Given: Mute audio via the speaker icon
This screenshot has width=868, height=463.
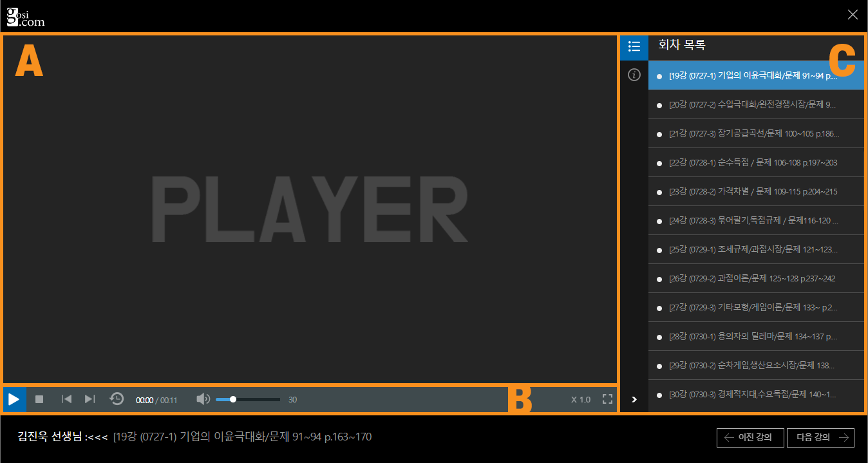Looking at the screenshot, I should [x=203, y=399].
